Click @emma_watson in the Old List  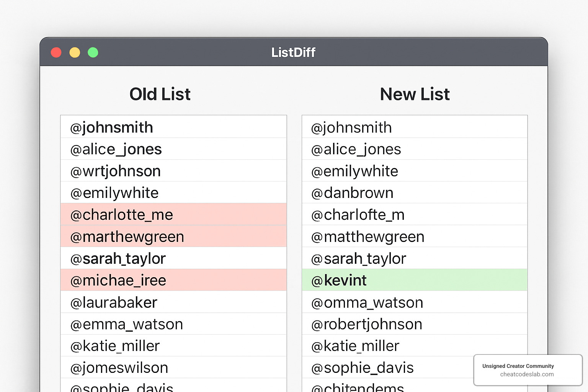(126, 324)
